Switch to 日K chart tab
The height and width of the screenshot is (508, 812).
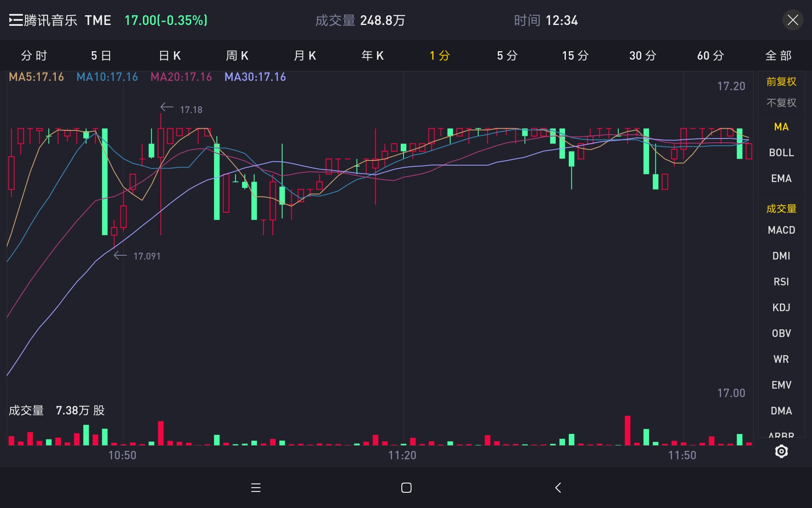[170, 55]
